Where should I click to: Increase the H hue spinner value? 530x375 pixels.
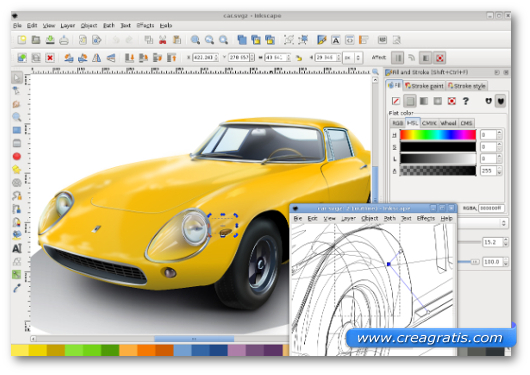500,132
